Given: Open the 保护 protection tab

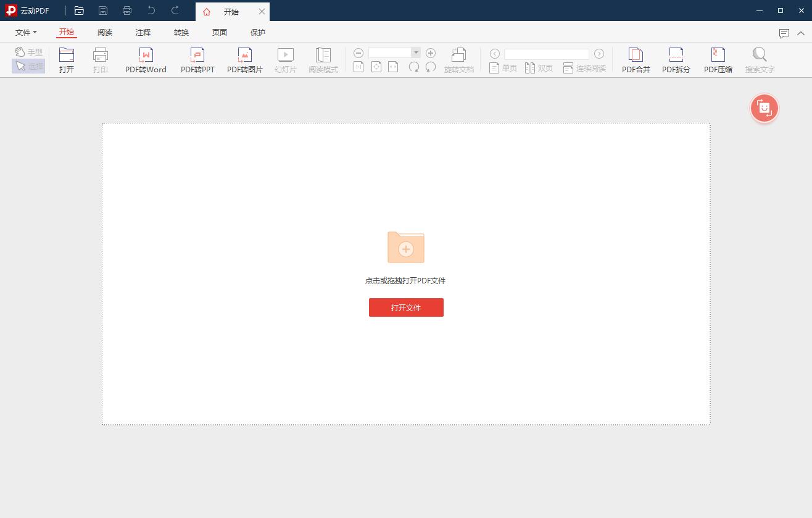Looking at the screenshot, I should (258, 32).
